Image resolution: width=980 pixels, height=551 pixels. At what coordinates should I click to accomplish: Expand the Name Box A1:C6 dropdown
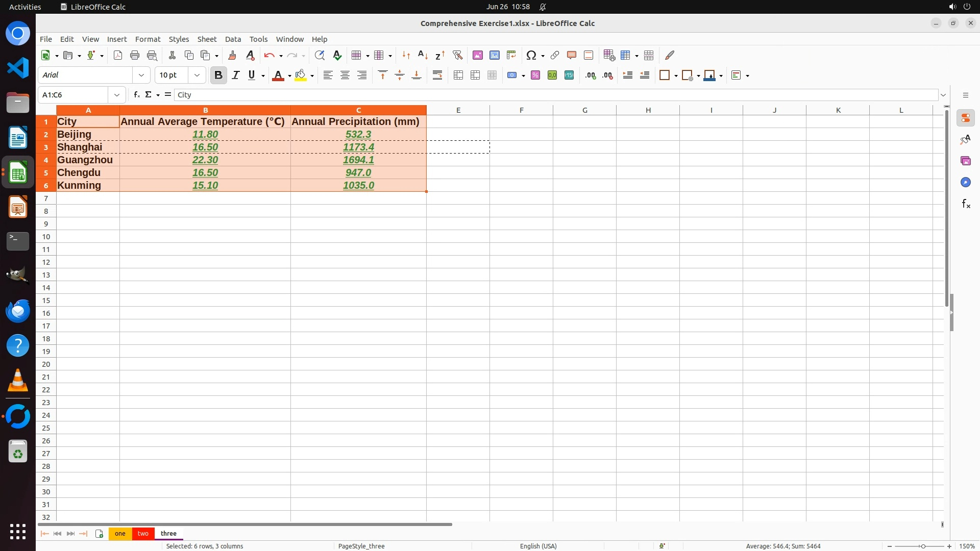point(117,95)
